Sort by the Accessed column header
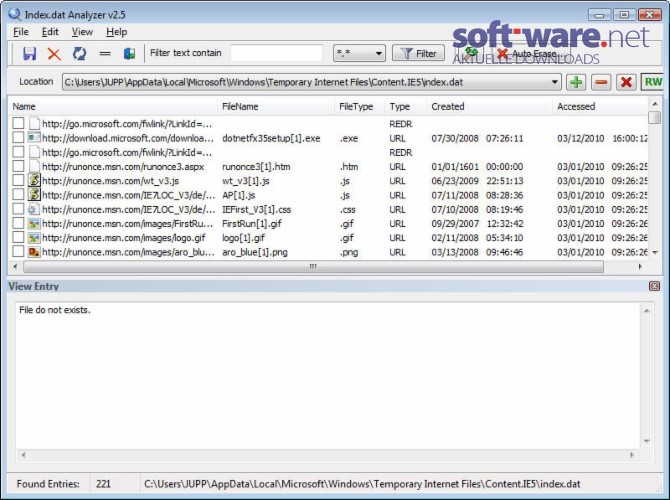This screenshot has width=670, height=500. tap(600, 106)
